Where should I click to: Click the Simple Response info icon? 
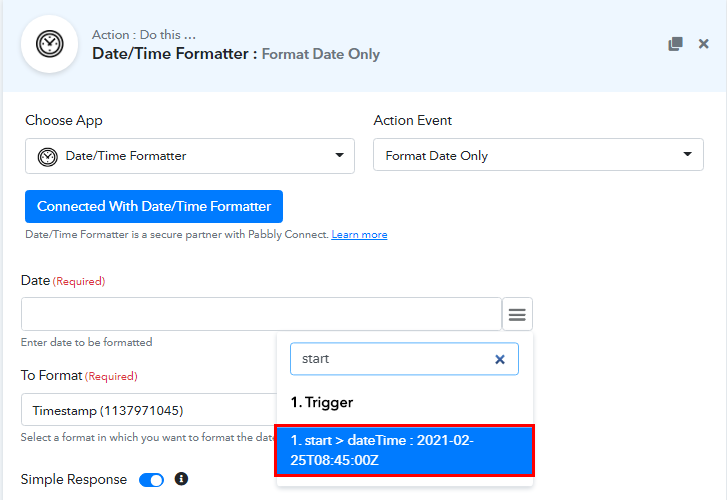point(181,479)
